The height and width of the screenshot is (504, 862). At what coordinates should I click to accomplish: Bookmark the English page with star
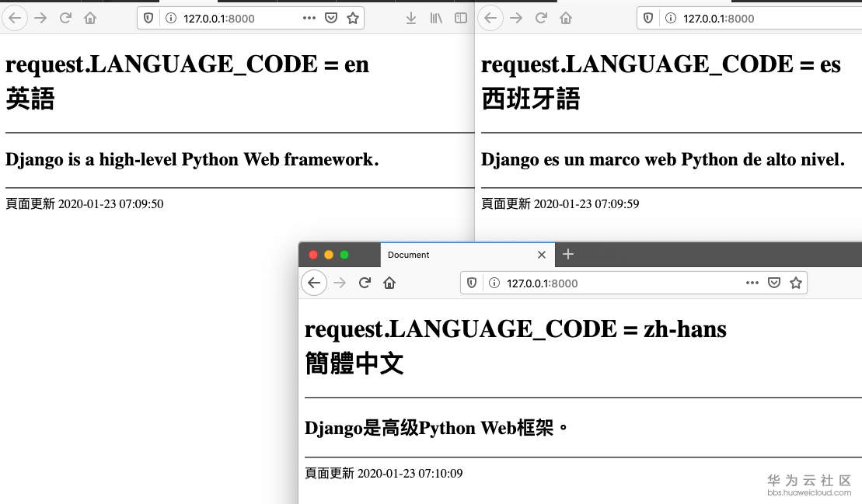(353, 18)
